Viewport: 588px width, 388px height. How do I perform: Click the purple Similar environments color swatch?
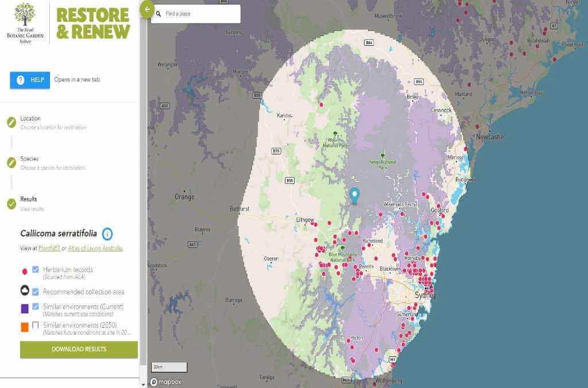[x=25, y=309]
